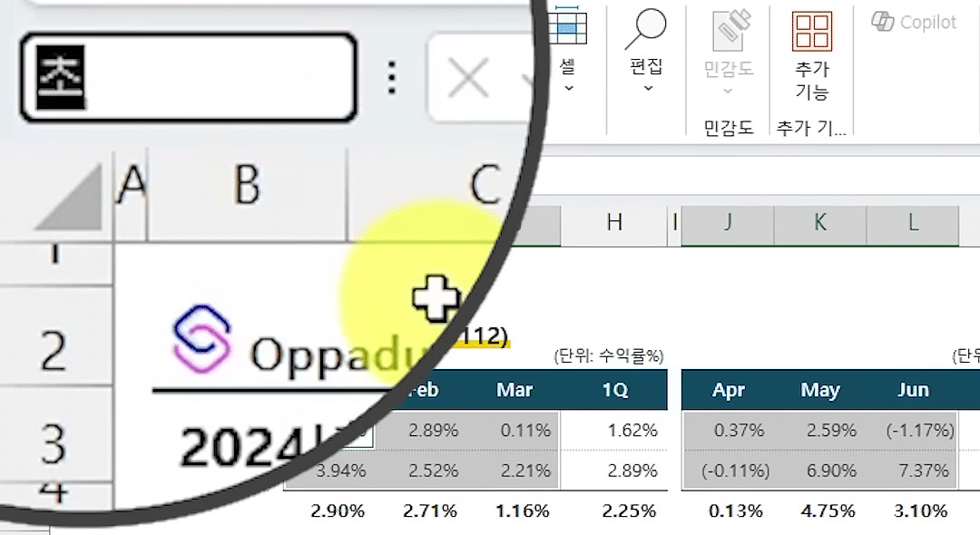Screen dimensions: 980x535
Task: Select column B header in magnifier
Action: point(248,186)
